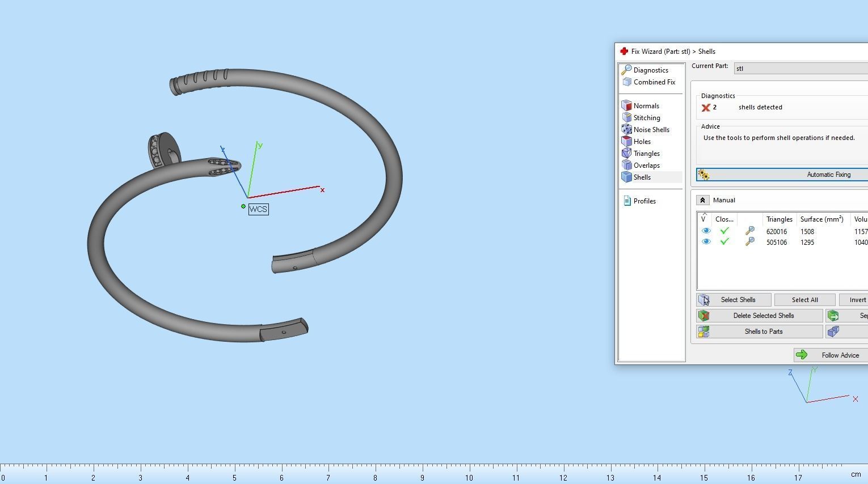Image resolution: width=868 pixels, height=484 pixels.
Task: Sort by the Closed column header
Action: coord(724,219)
